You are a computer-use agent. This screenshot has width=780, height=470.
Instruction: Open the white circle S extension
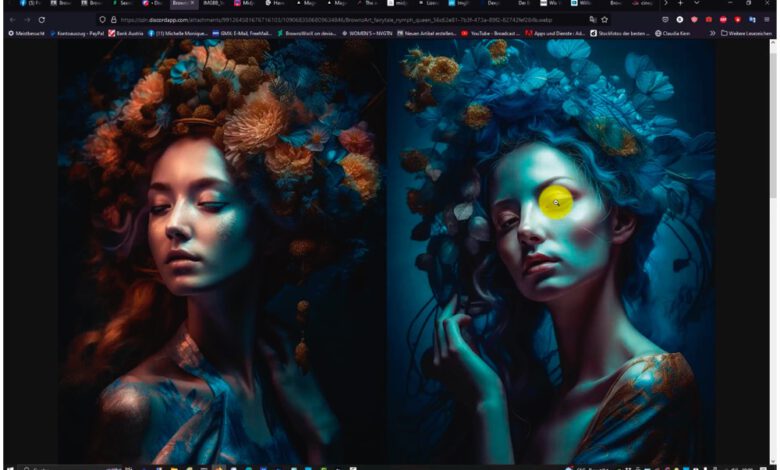(x=680, y=20)
